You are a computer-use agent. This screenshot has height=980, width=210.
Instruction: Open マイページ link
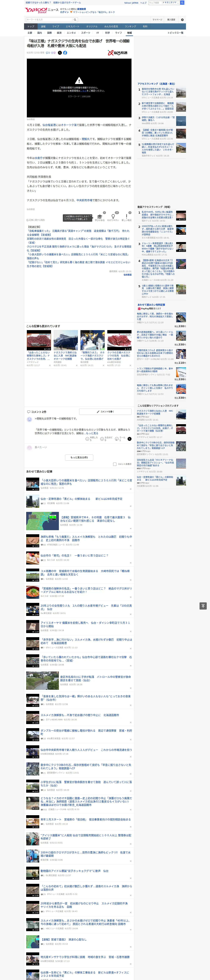coord(157,20)
